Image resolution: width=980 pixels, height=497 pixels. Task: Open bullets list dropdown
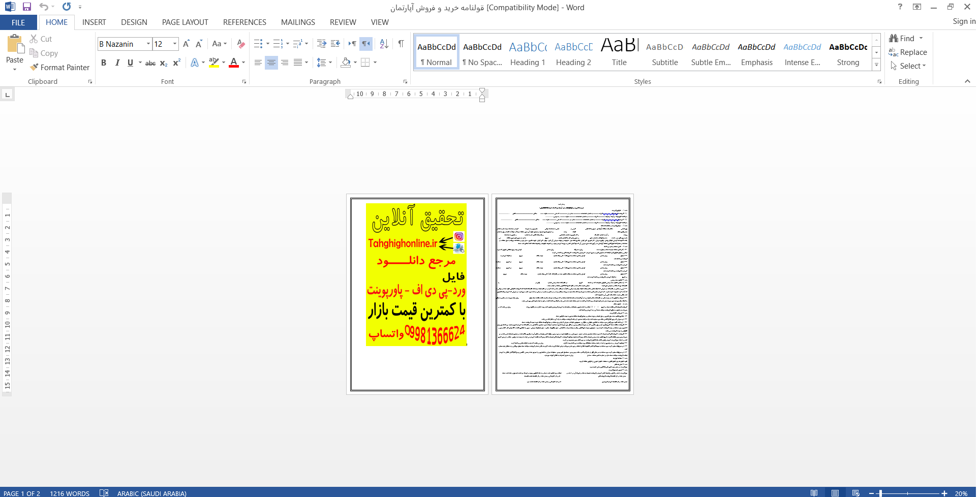tap(268, 44)
